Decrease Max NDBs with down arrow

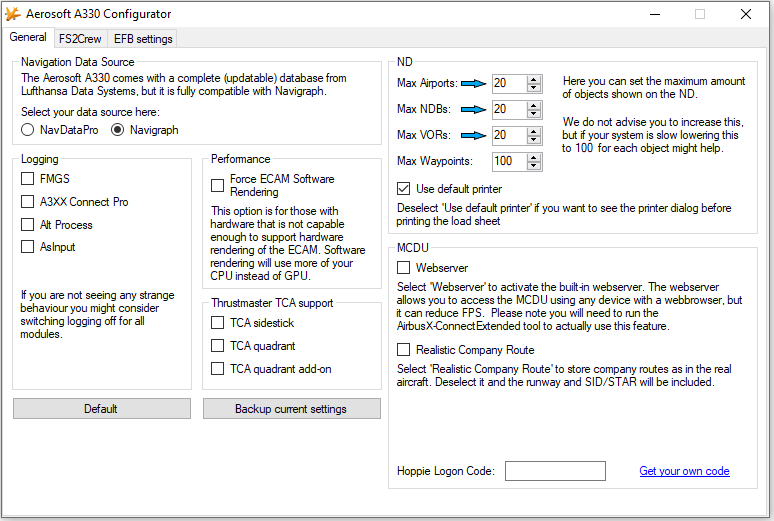tap(534, 114)
